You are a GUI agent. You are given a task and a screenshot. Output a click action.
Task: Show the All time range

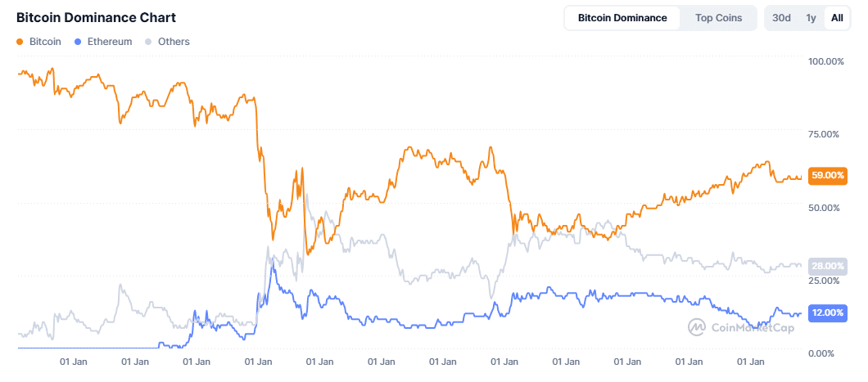tap(837, 18)
